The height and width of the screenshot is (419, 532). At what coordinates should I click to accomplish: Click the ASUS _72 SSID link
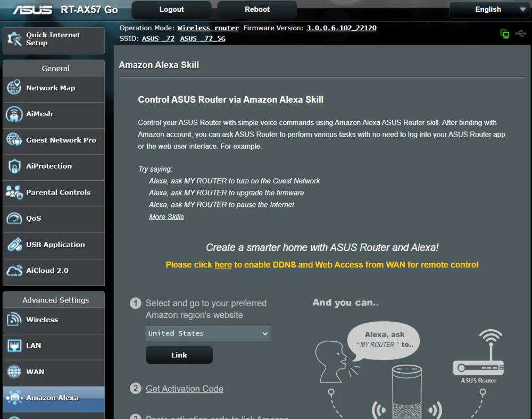pyautogui.click(x=158, y=38)
